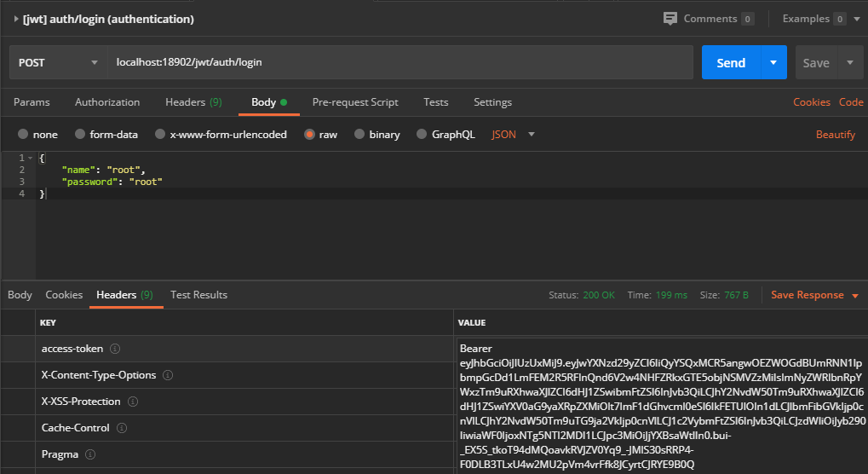Click the 767 B response size

[736, 295]
